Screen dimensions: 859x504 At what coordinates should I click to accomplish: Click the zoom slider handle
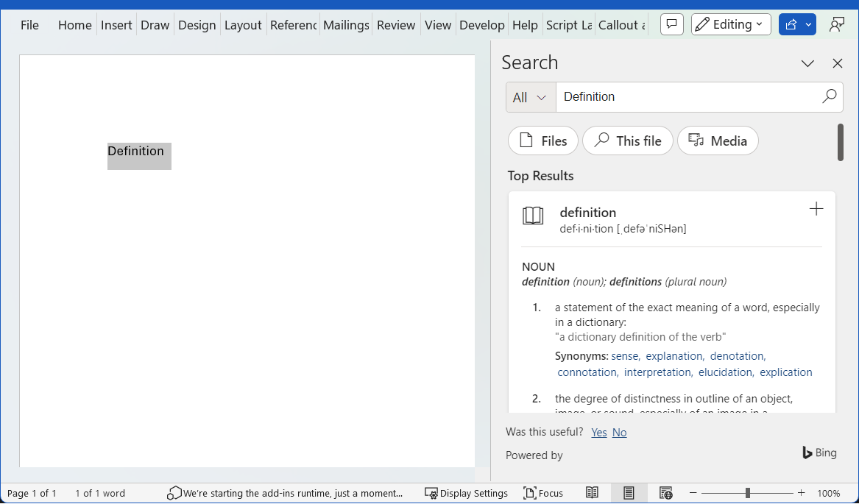coord(747,493)
